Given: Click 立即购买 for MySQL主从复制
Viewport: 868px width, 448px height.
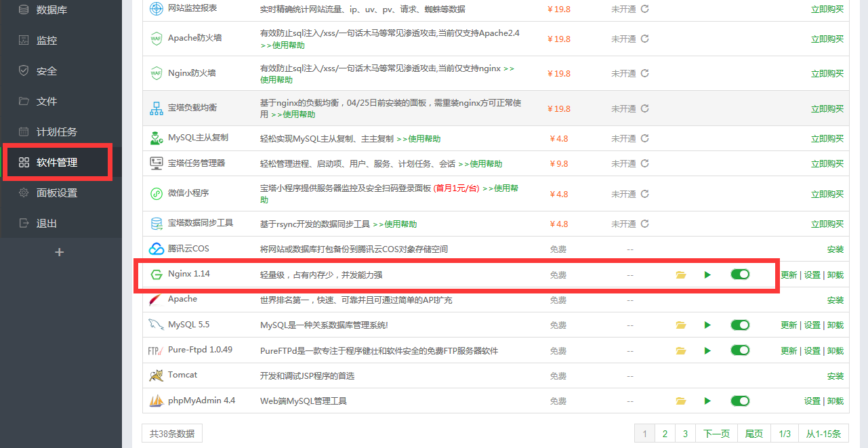Looking at the screenshot, I should coord(827,138).
